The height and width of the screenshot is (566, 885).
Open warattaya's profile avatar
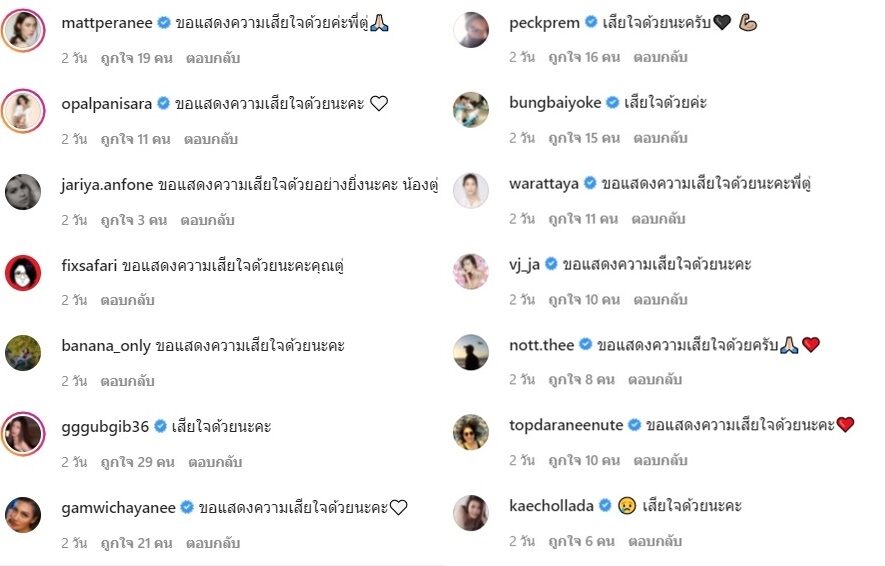coord(471,191)
